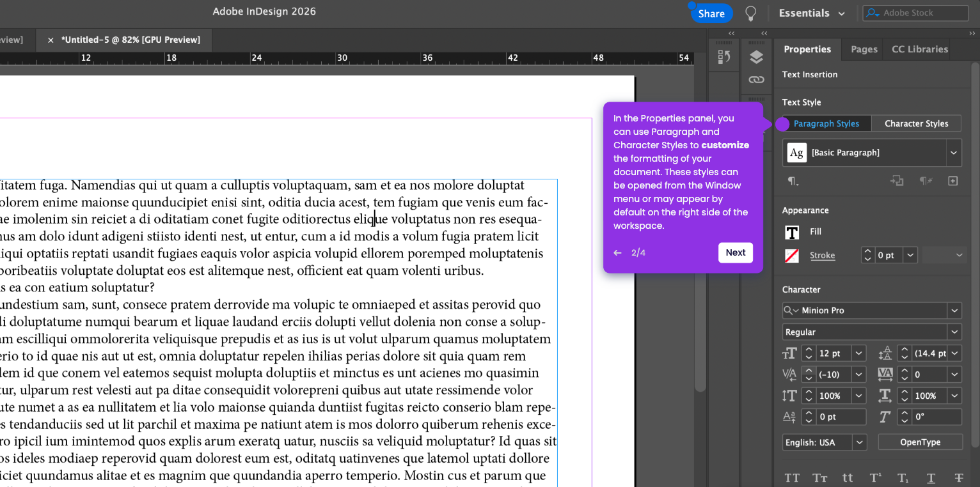Click the Stroke none swatch

792,256
